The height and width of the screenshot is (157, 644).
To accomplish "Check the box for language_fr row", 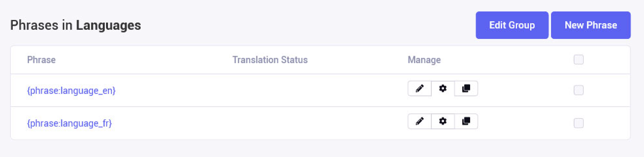I will click(x=578, y=123).
